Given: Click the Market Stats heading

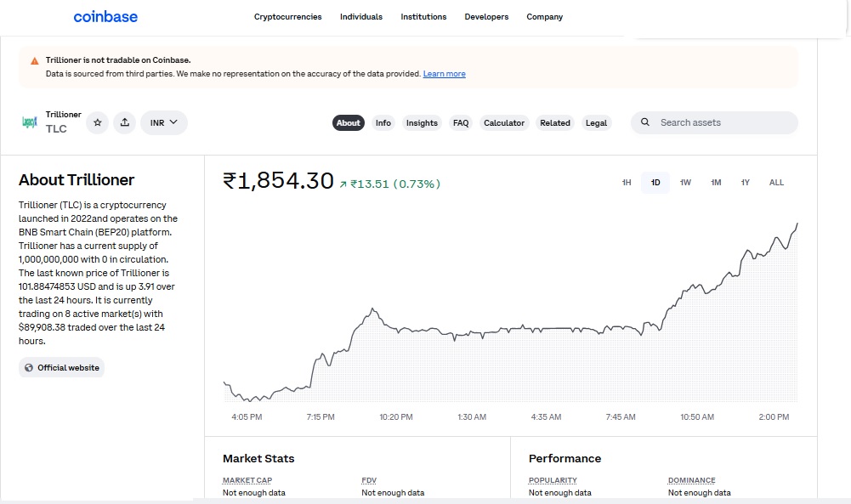Looking at the screenshot, I should tap(258, 458).
